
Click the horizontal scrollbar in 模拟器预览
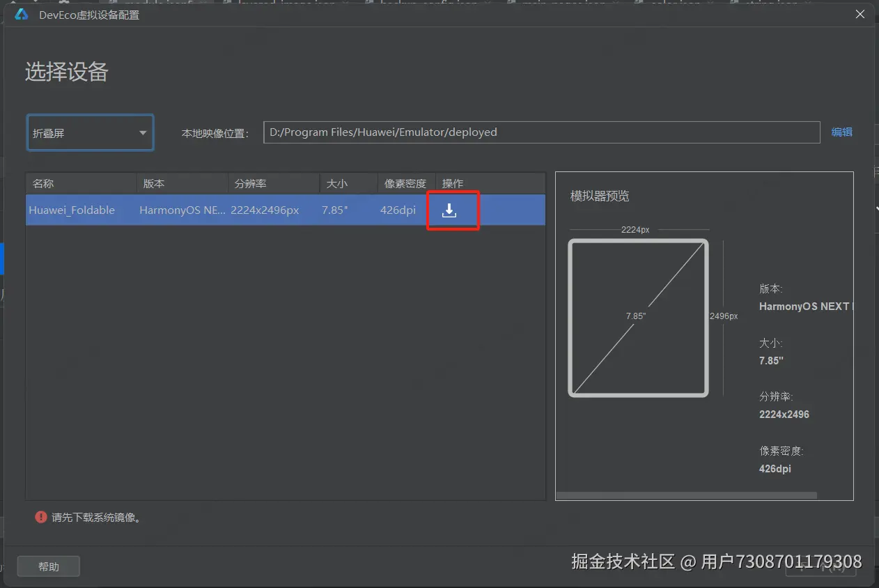point(687,495)
